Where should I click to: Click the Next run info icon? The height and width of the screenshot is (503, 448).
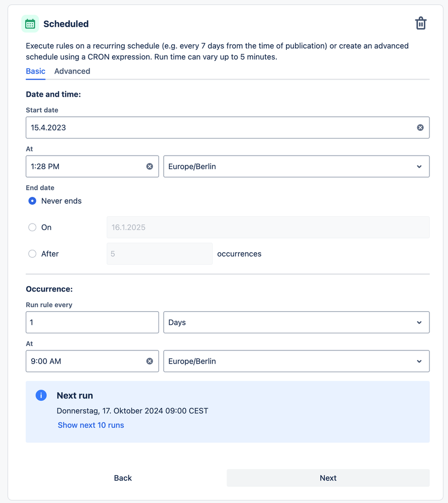(x=41, y=396)
